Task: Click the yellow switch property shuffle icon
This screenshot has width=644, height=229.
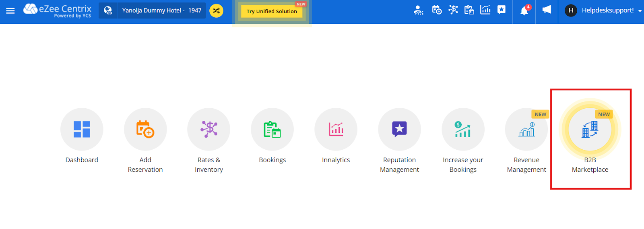Action: 216,10
